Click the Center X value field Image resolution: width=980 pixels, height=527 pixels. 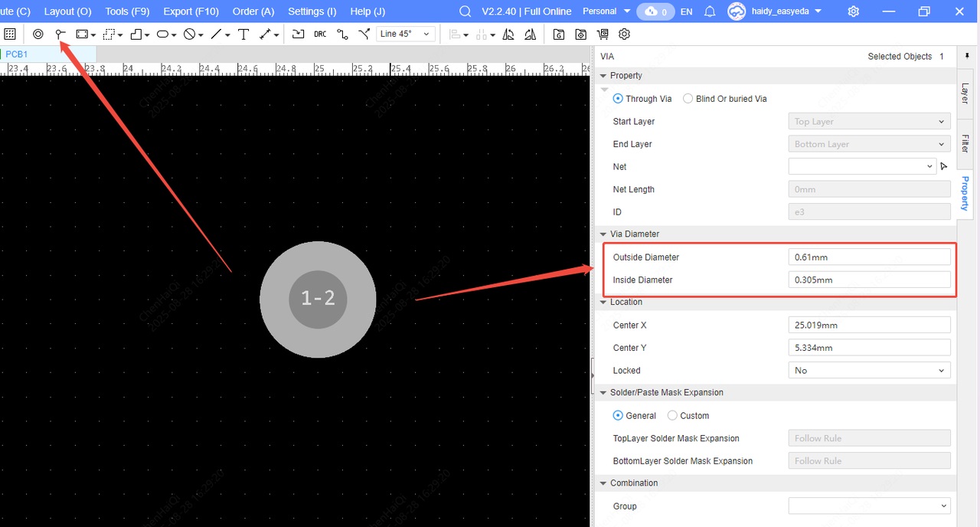869,326
